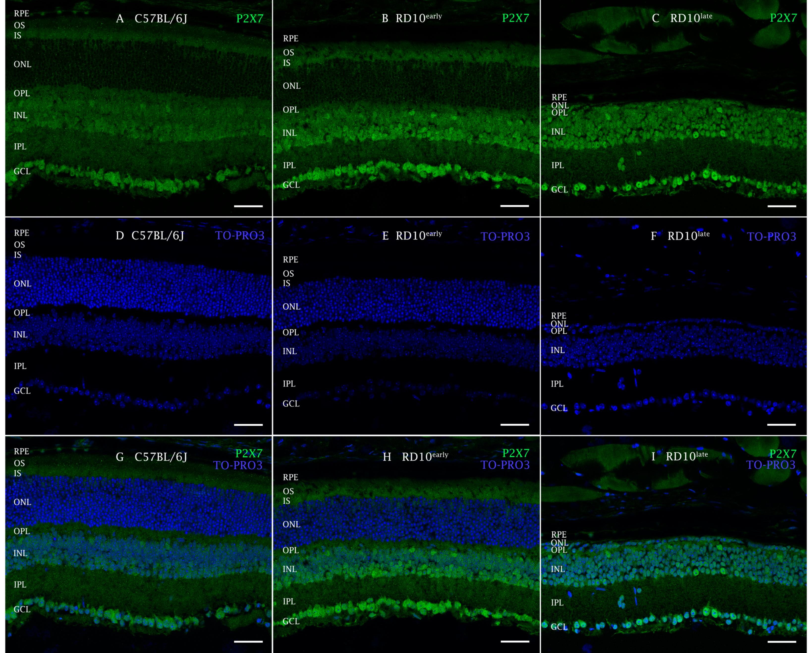Select the panel letter F
812x653 pixels.
coord(653,236)
